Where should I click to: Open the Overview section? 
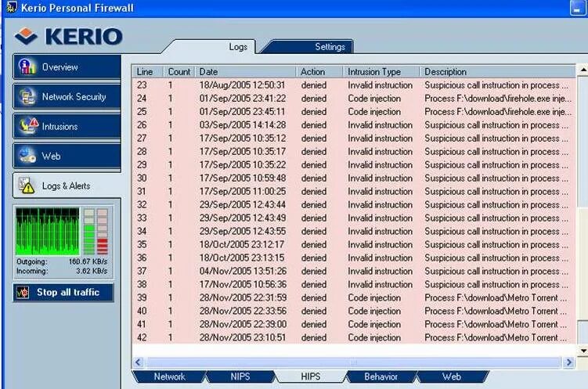coord(67,67)
